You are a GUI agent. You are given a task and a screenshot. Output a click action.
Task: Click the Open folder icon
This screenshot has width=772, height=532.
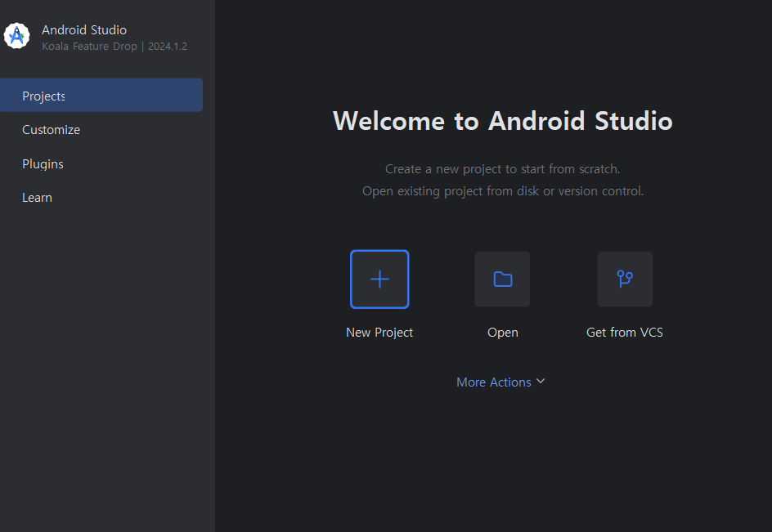tap(502, 279)
